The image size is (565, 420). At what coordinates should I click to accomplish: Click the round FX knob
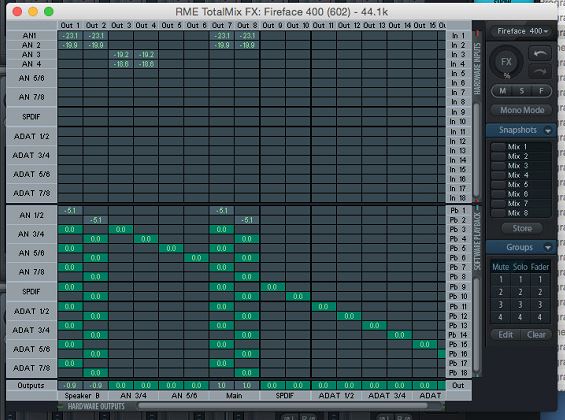(x=506, y=62)
